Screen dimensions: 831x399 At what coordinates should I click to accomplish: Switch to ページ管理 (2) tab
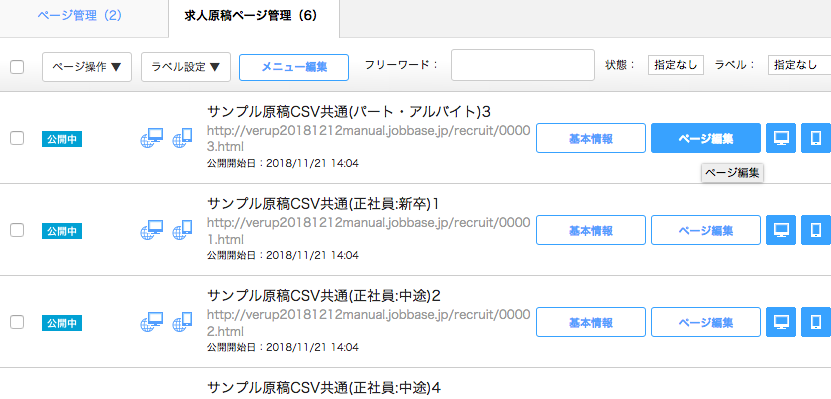[80, 16]
